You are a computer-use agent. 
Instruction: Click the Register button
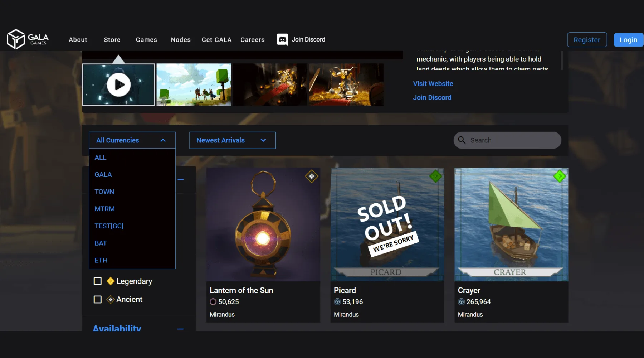point(587,40)
